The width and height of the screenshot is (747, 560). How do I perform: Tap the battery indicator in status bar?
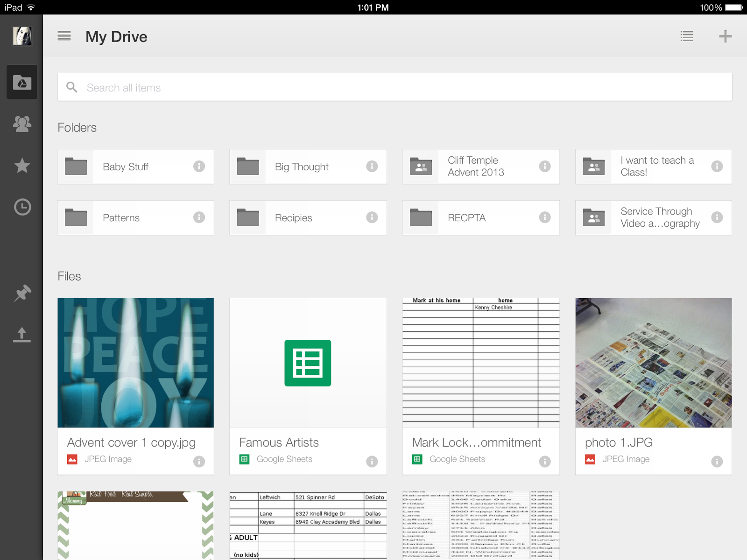click(x=734, y=7)
